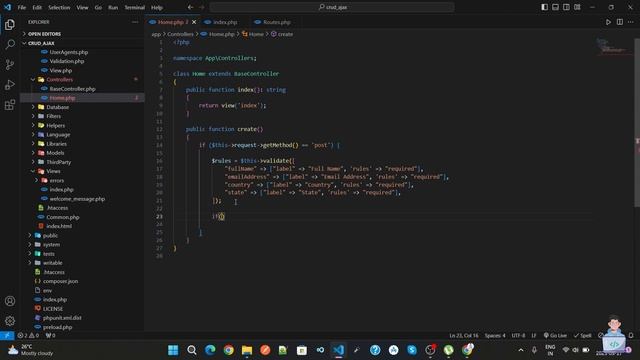Open the File menu
This screenshot has width=640, height=360.
[x=22, y=7]
